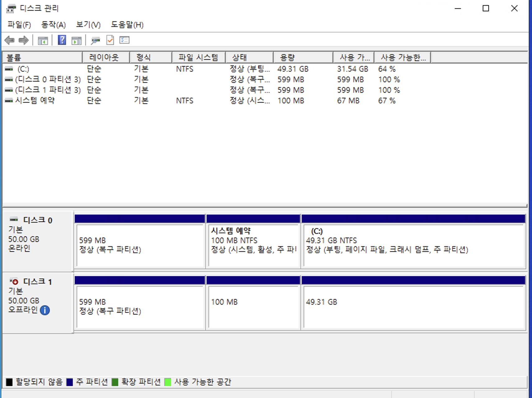Click the Forward arrow toolbar icon
Viewport: 532px width, 398px height.
[24, 40]
